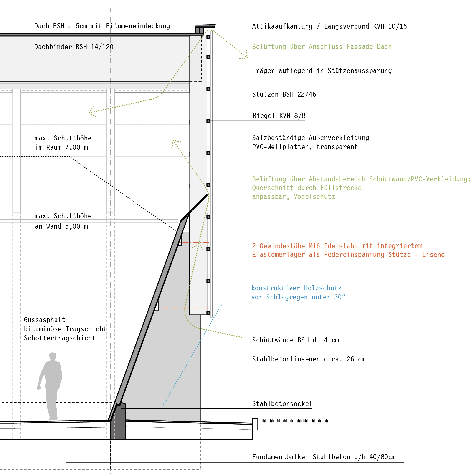Select the 'Riegel KVH 8/8' annotation
Viewport: 471px width, 476px height.
pyautogui.click(x=279, y=116)
